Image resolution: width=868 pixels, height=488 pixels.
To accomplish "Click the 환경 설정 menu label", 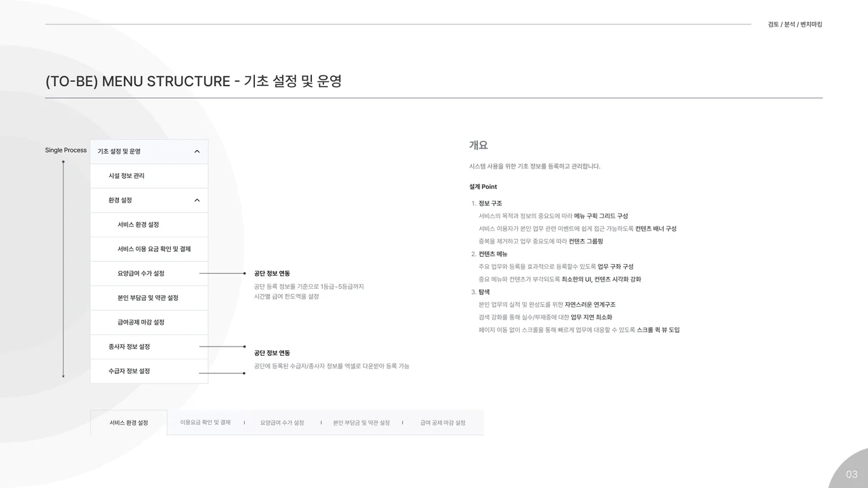I will click(x=120, y=200).
